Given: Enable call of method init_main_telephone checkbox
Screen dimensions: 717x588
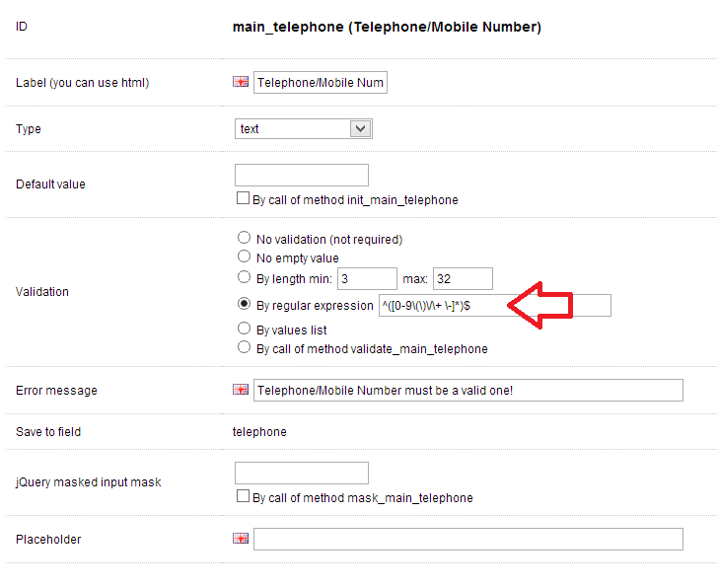Looking at the screenshot, I should tap(244, 198).
